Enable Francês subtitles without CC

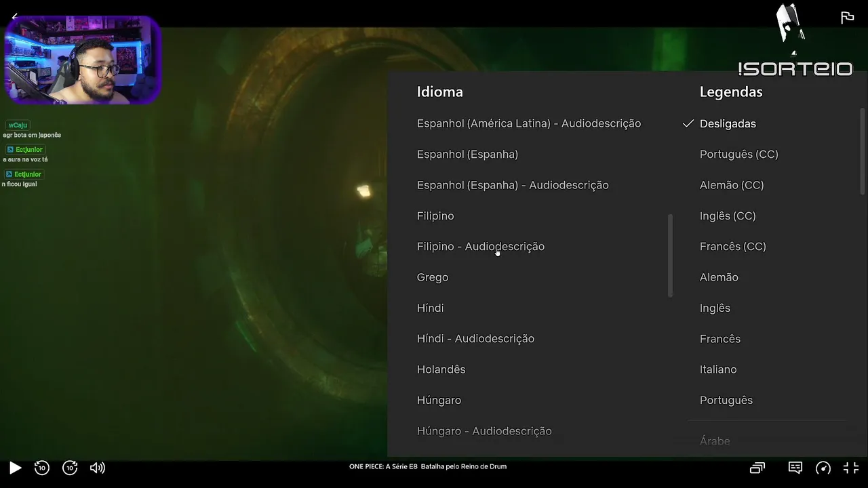click(720, 339)
